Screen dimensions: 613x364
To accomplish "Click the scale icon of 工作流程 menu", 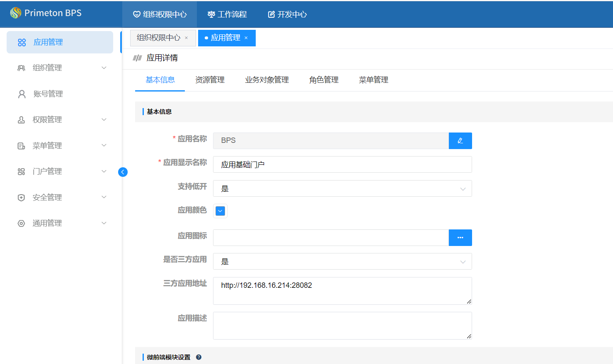I will (x=211, y=14).
